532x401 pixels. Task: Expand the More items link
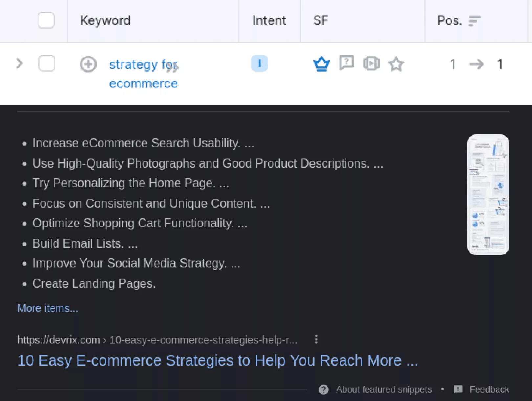(x=48, y=308)
